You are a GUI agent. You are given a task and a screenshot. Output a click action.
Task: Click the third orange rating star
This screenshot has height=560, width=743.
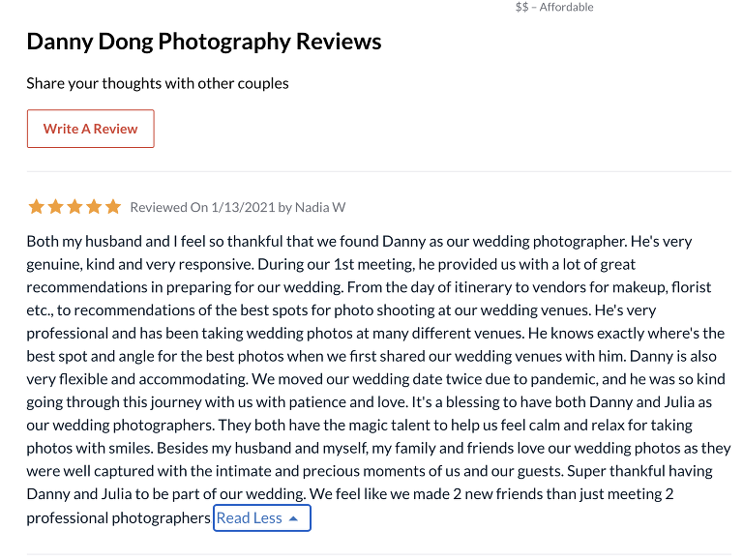pos(74,207)
